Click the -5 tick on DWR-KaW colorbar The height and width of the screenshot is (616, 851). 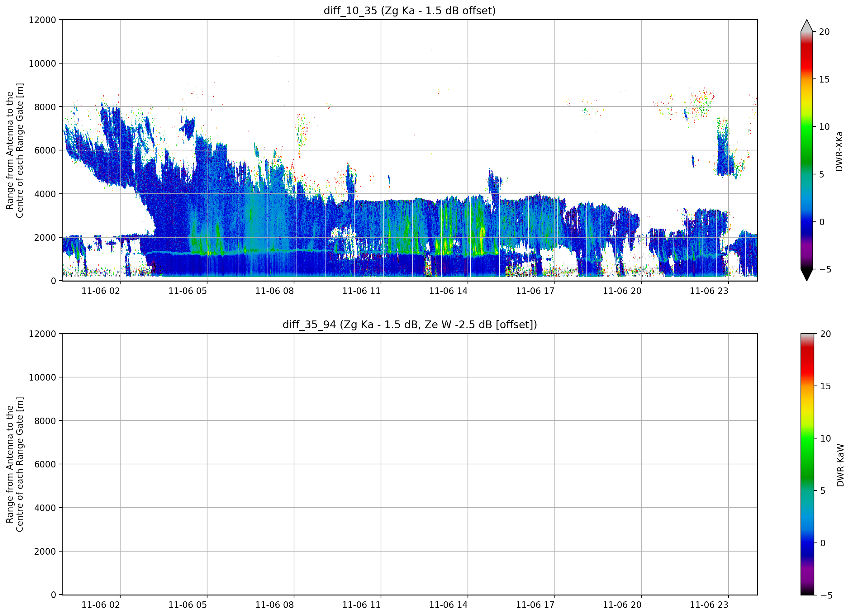[x=826, y=596]
